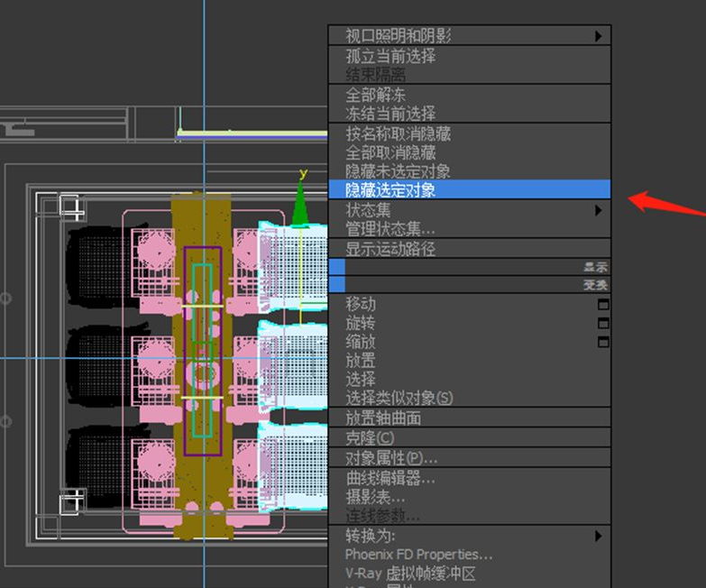Image resolution: width=706 pixels, height=588 pixels.
Task: Select the 缩放 transform command
Action: click(361, 342)
